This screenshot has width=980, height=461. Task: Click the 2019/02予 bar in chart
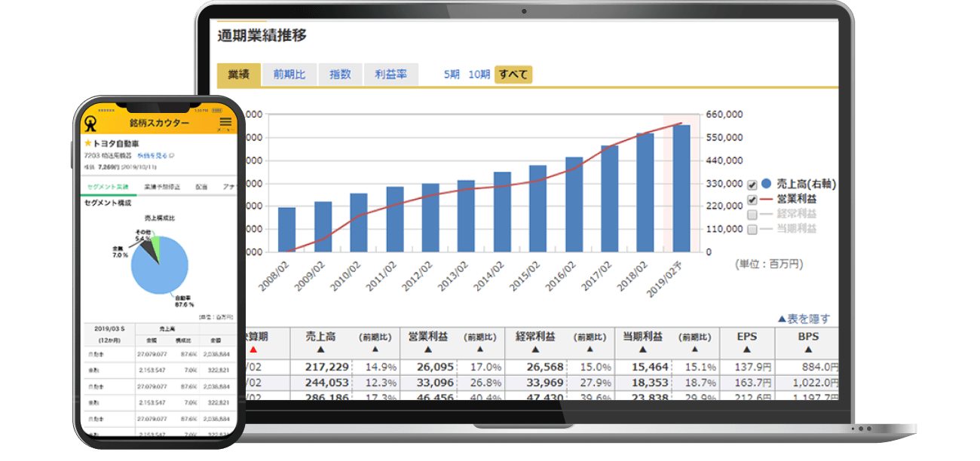click(x=681, y=188)
